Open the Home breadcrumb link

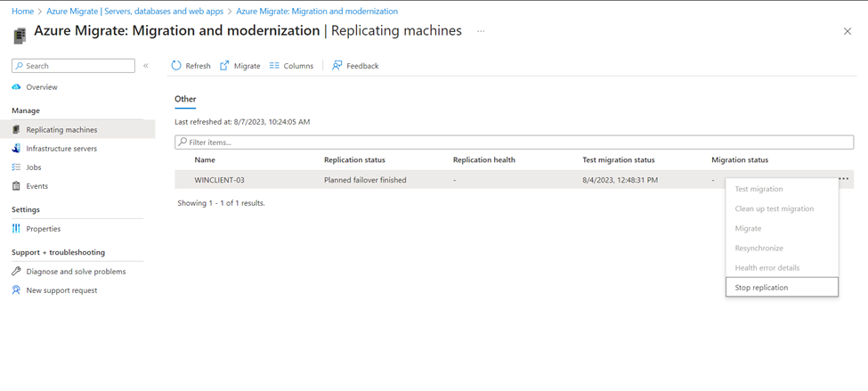click(22, 11)
